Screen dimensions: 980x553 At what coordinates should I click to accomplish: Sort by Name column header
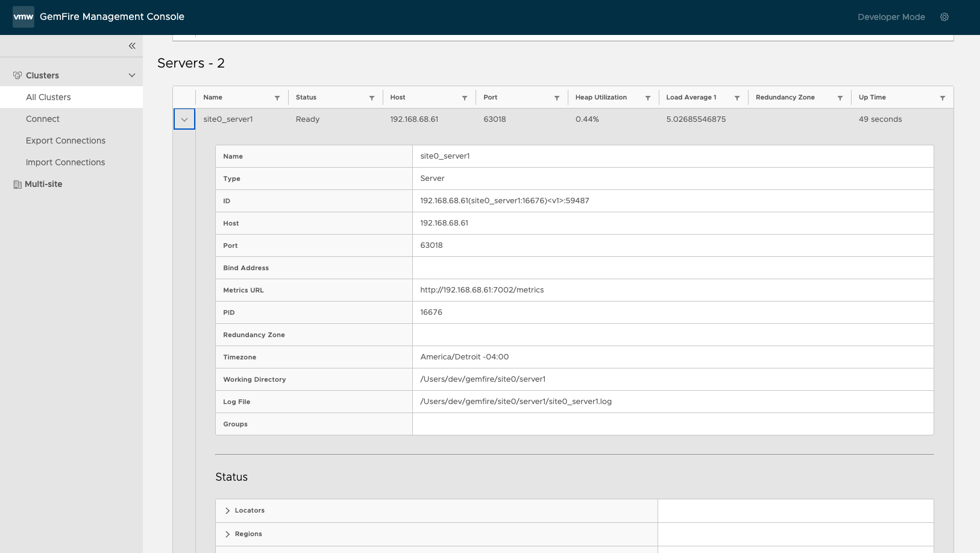tap(213, 97)
